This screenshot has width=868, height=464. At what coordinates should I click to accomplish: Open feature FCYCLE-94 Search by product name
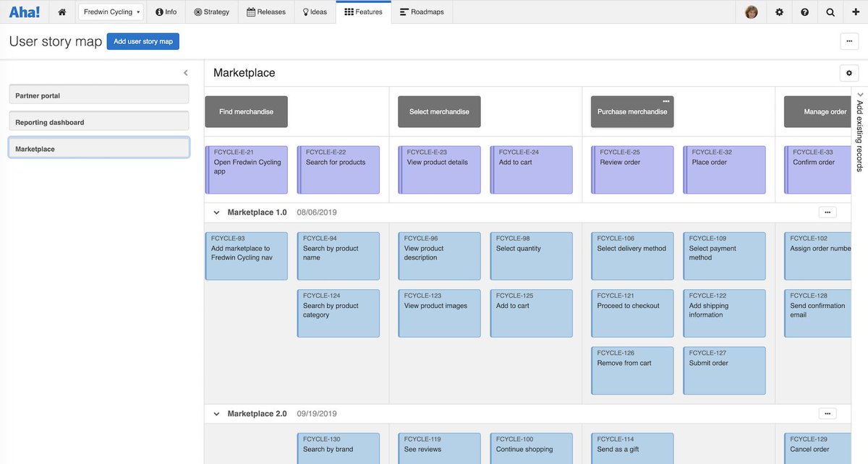click(339, 256)
